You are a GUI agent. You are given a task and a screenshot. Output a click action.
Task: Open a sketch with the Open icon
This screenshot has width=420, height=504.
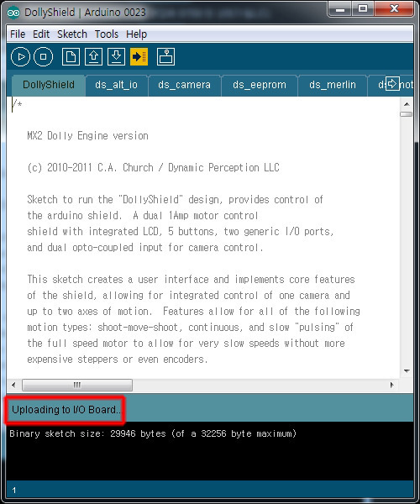point(93,57)
